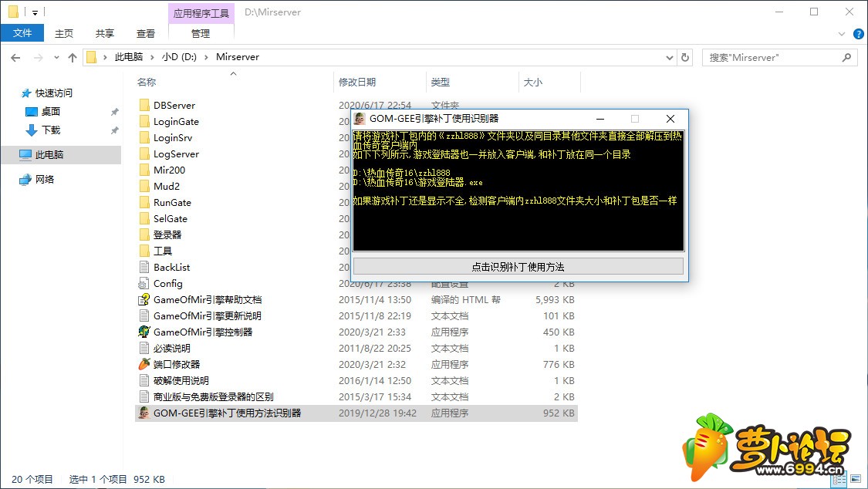Select the 必读说明 text file
The width and height of the screenshot is (868, 489).
[171, 348]
